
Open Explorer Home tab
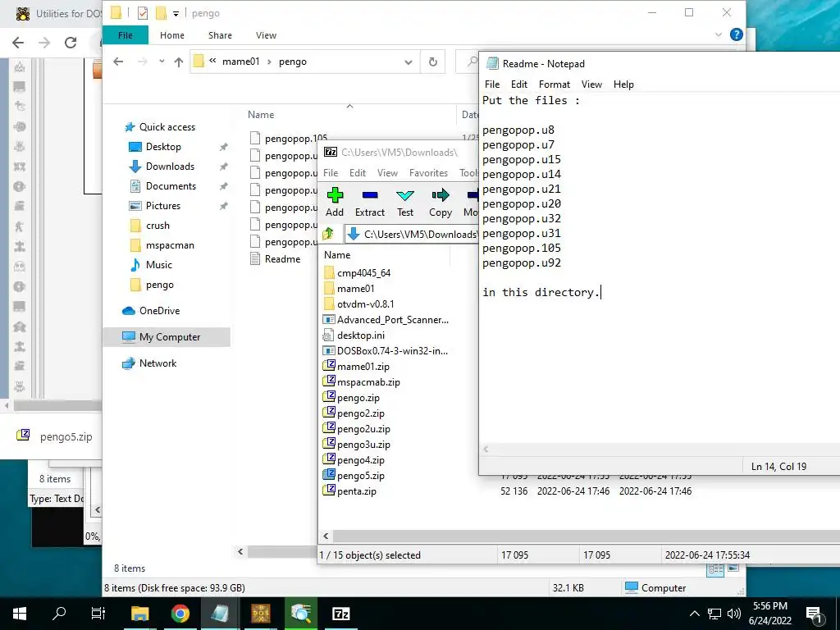click(172, 35)
